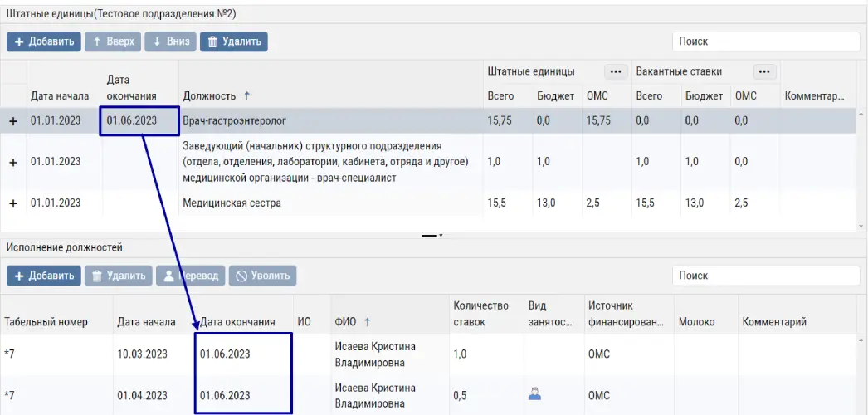Expand the Заведующий (начальник) row with plus
The height and width of the screenshot is (415, 868).
point(13,162)
